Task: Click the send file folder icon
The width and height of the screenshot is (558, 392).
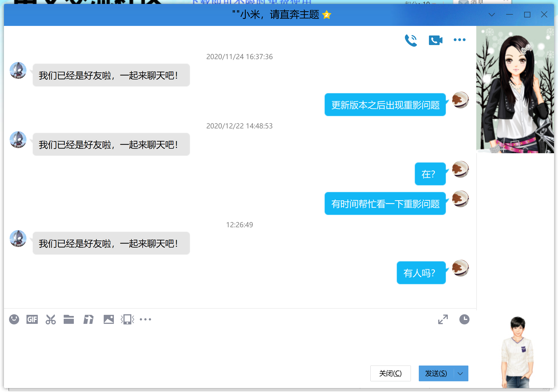Action: click(69, 319)
